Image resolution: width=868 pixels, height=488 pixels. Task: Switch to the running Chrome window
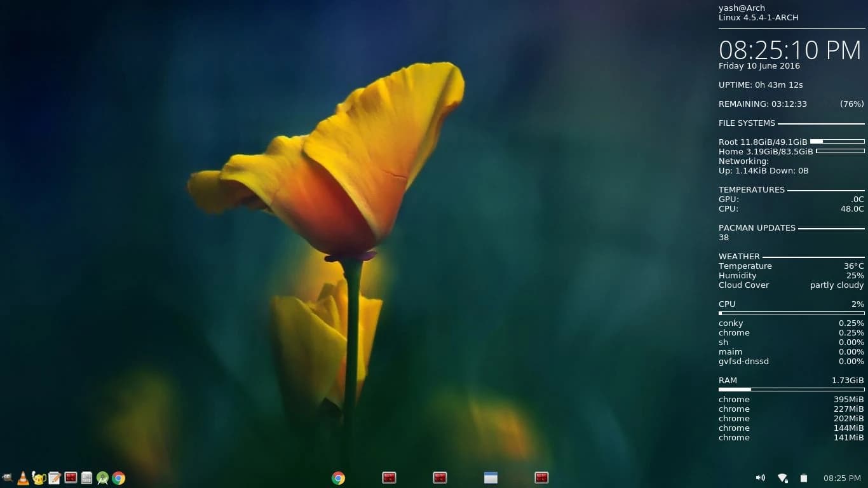tap(338, 477)
